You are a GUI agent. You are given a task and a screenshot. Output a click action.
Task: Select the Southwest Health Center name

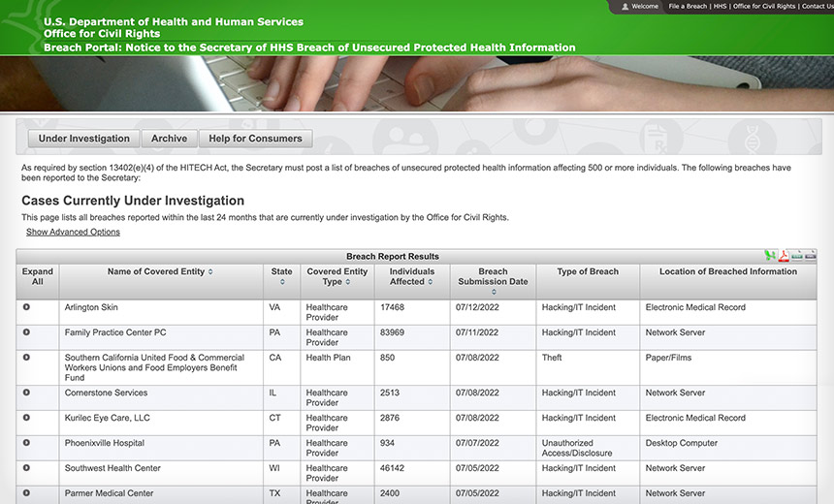click(112, 468)
